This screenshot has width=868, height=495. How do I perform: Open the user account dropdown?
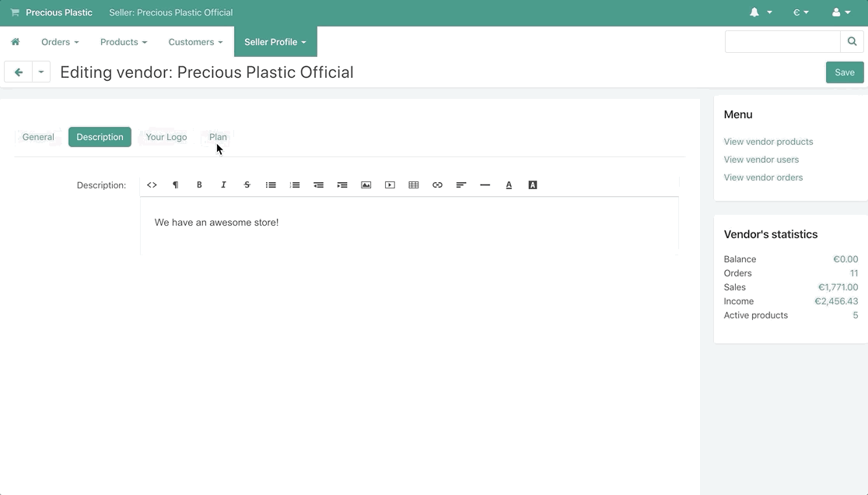[x=841, y=12]
